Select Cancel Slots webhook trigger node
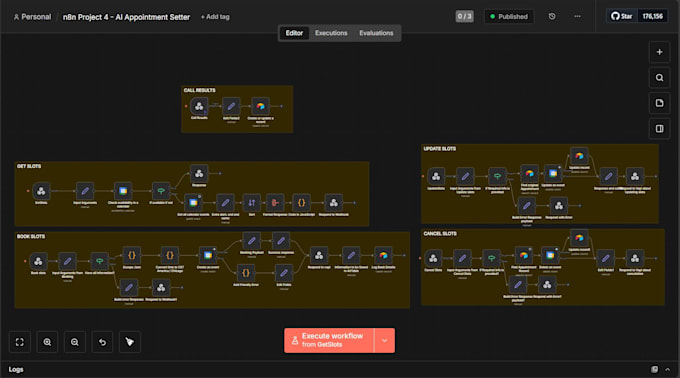Viewport: 680px width, 378px height. click(433, 258)
